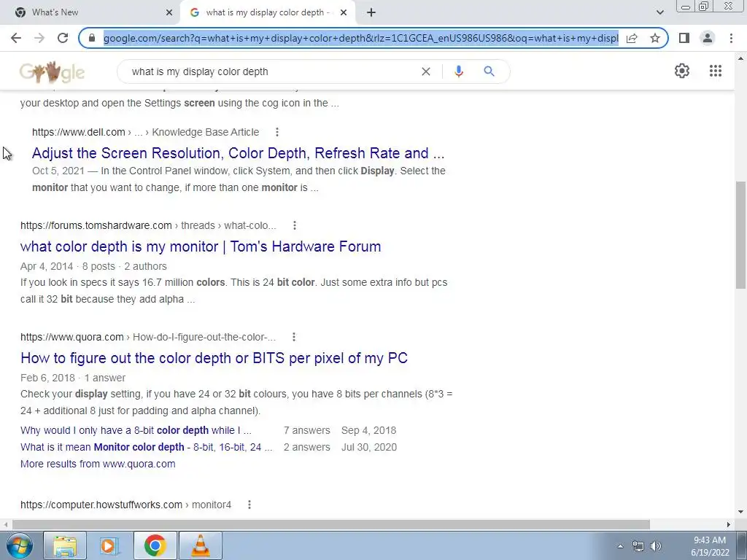Open VLC from taskbar

coord(201,545)
